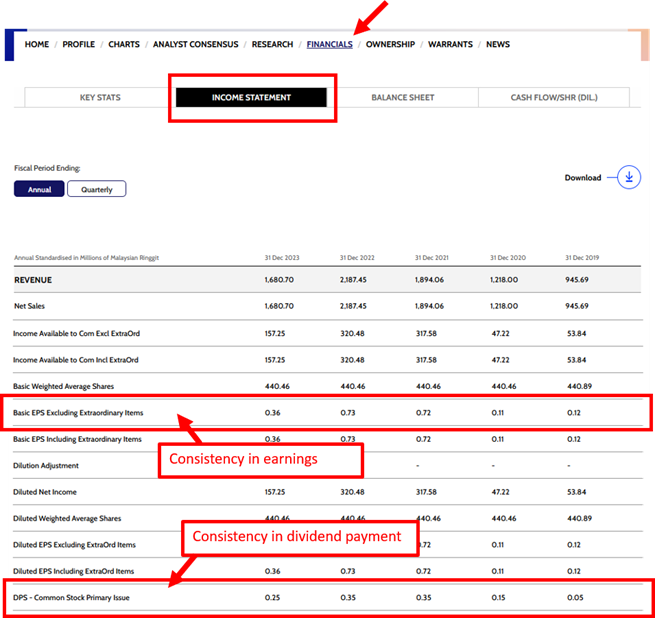Screen dimensions: 655x618
Task: Go to the Home navigation link
Action: tap(37, 45)
